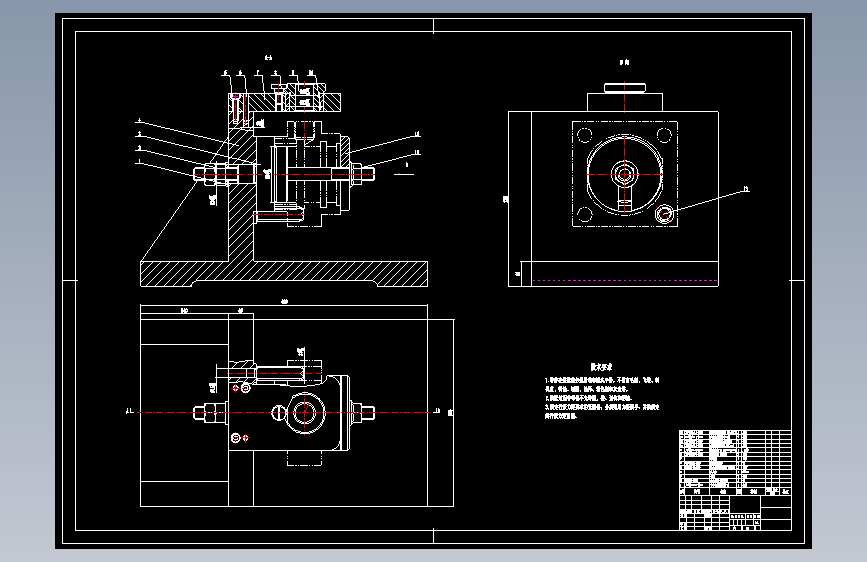Image resolution: width=867 pixels, height=562 pixels.
Task: Select the right hex nut in plan view
Action: pos(357,413)
